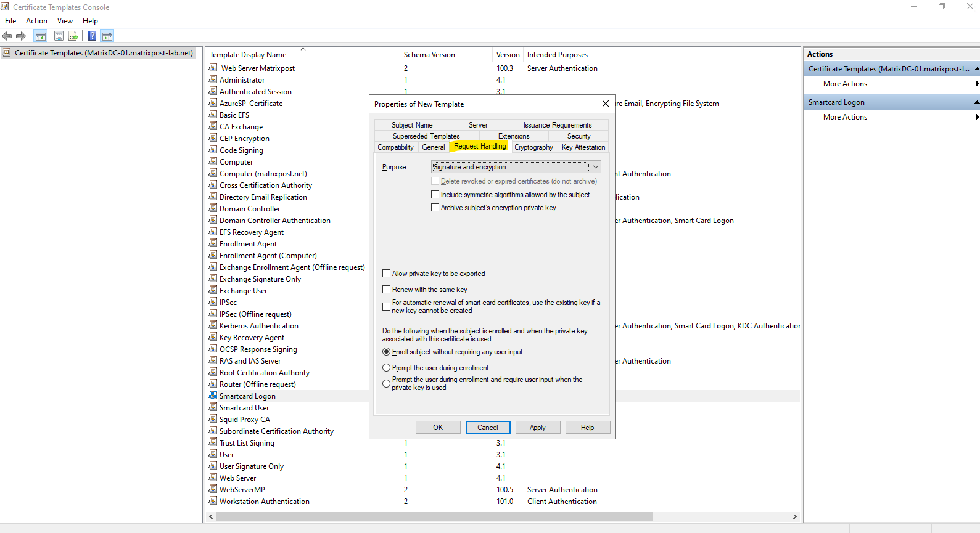980x533 pixels.
Task: Click the horizontal scrollbar of the template list
Action: [x=434, y=516]
